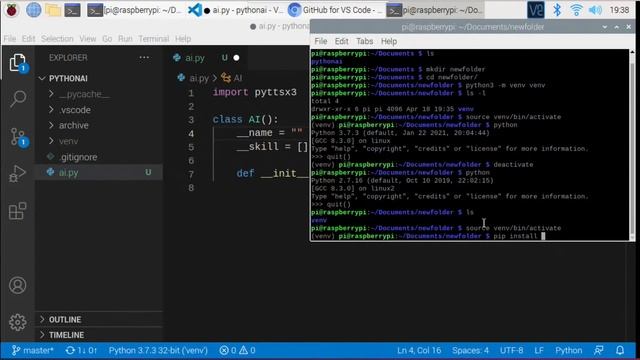The height and width of the screenshot is (360, 640).
Task: Expand the archive folder
Action: 98,125
